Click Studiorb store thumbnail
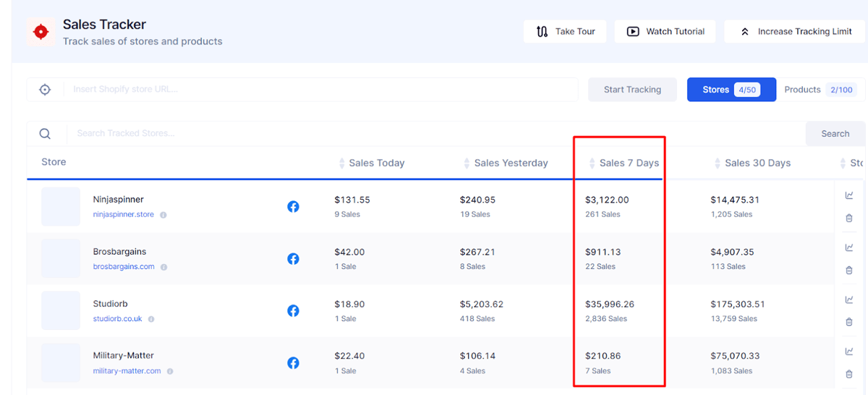 [x=61, y=311]
